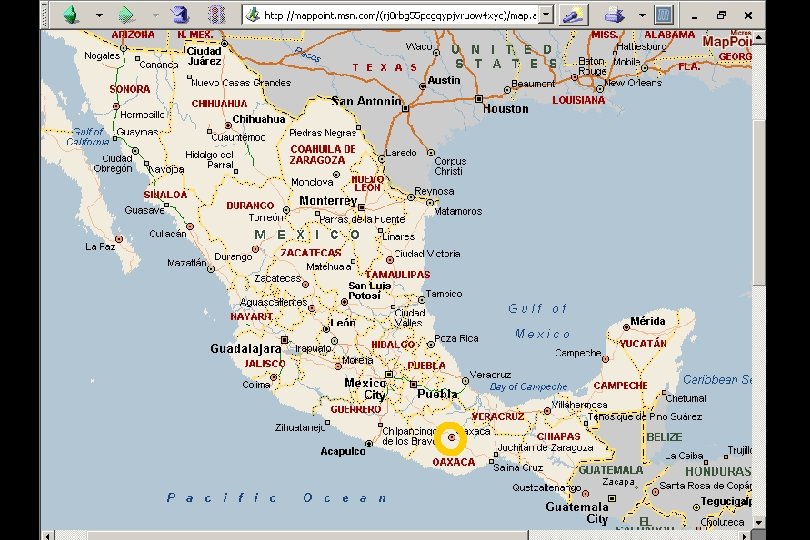Viewport: 810px width, 540px height.
Task: Click the La Paz city label
Action: click(100, 246)
